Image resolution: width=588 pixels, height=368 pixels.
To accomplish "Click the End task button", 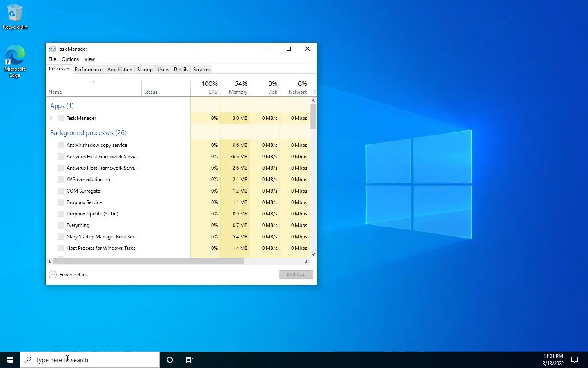I will point(296,275).
